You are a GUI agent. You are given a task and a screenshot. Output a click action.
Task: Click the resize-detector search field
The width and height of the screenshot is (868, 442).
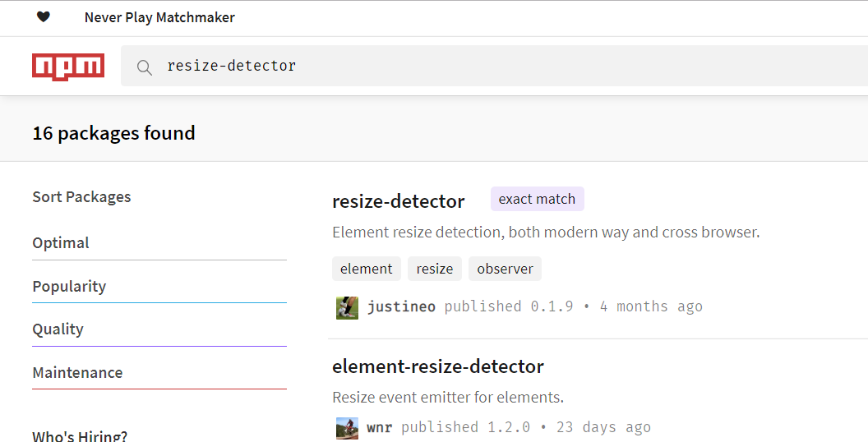click(494, 66)
